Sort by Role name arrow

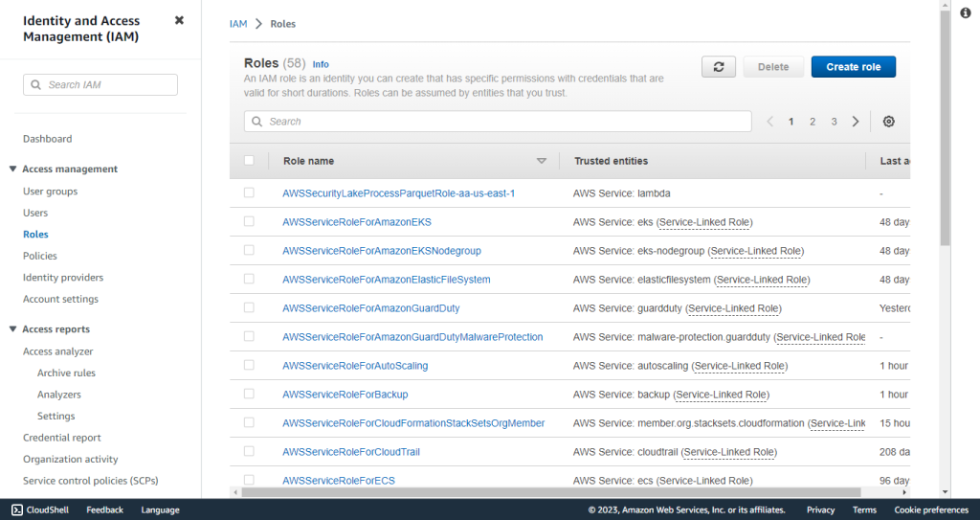click(542, 161)
